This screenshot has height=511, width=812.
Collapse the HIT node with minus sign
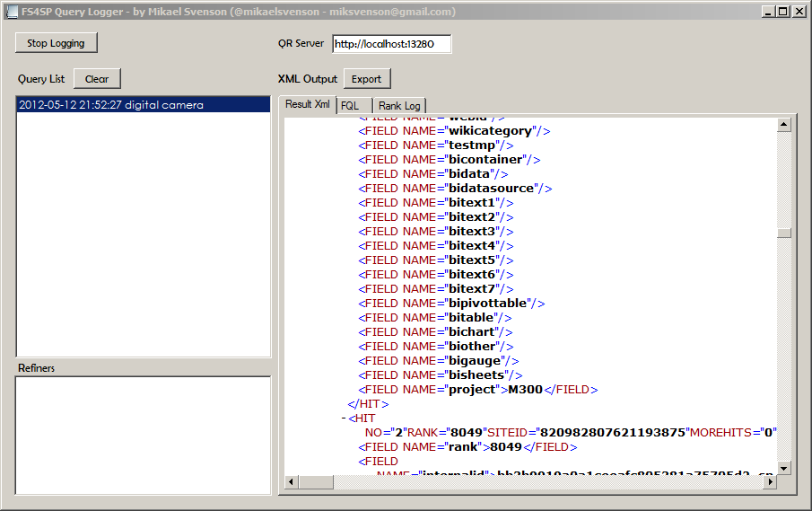344,418
